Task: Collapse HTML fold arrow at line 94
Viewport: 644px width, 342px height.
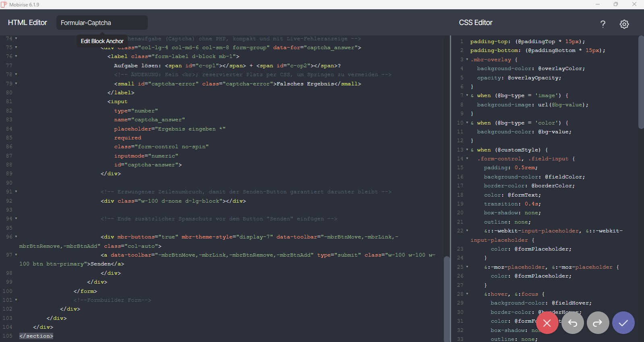Action: point(16,218)
